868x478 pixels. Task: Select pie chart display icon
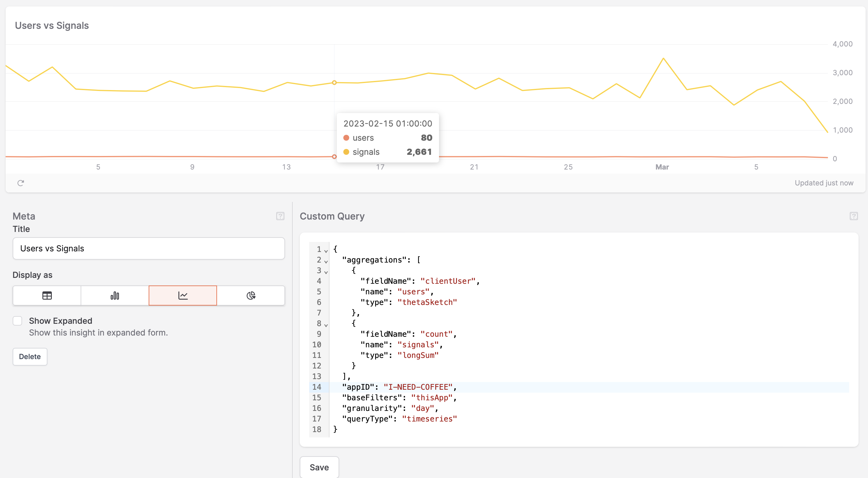coord(251,296)
